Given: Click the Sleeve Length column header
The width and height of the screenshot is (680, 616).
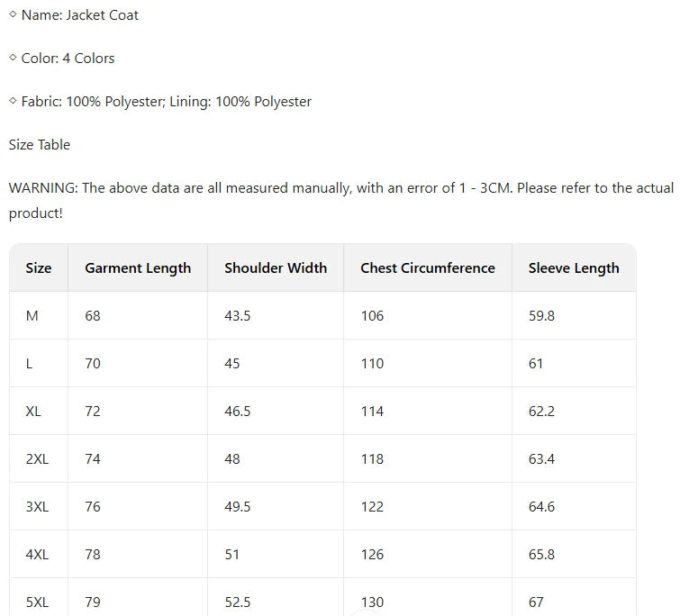Looking at the screenshot, I should point(574,267).
